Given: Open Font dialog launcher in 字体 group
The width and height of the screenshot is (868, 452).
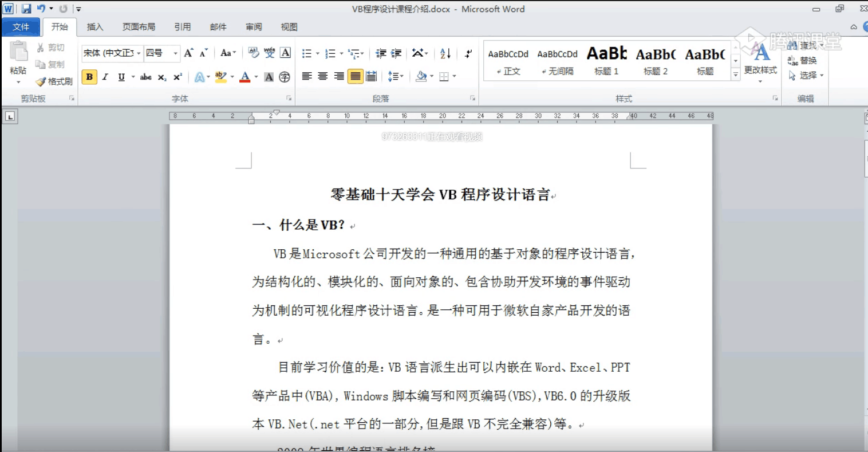Looking at the screenshot, I should pos(289,99).
